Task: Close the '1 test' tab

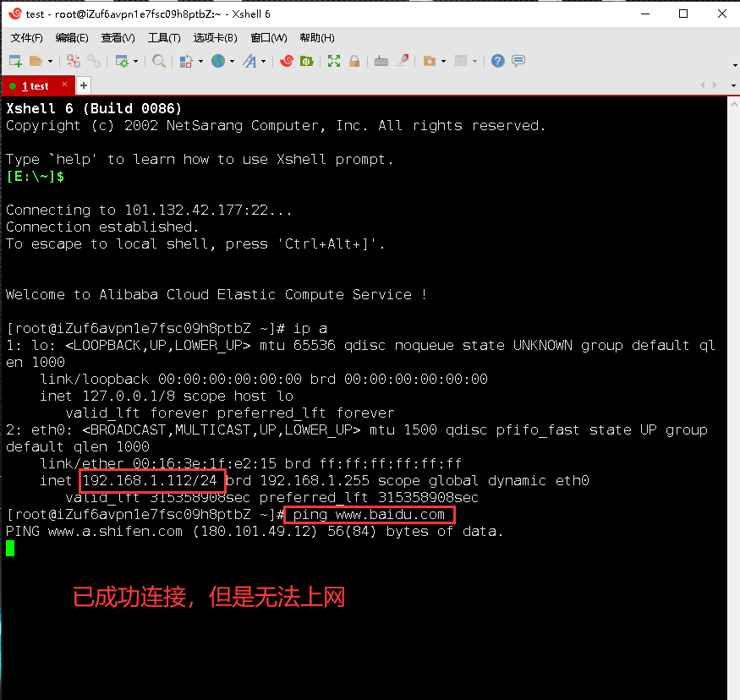Action: pyautogui.click(x=64, y=85)
